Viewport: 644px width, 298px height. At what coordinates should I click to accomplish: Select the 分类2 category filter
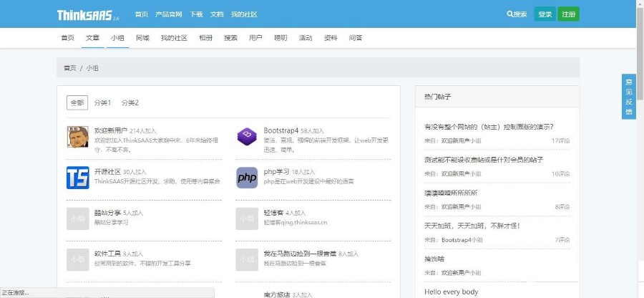(130, 102)
